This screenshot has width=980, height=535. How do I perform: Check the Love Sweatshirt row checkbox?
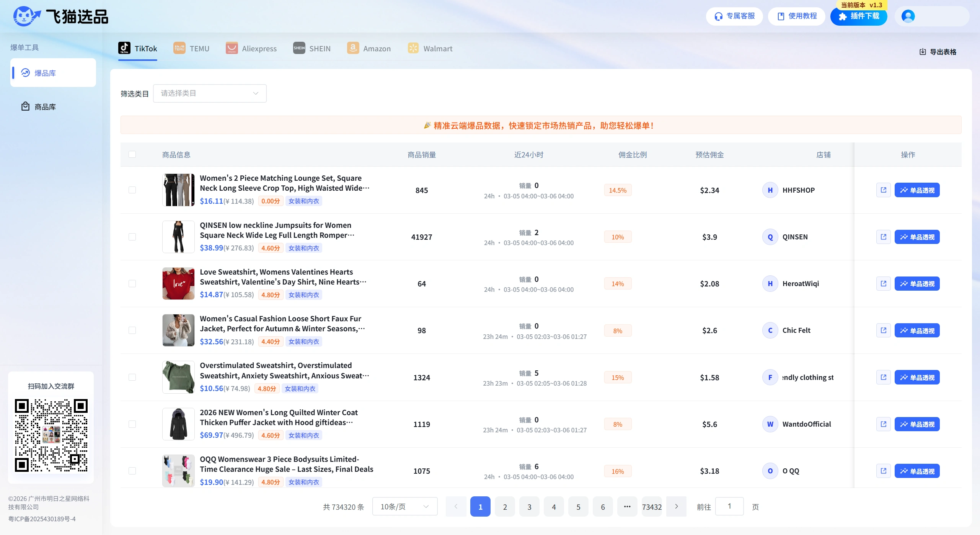pos(132,284)
